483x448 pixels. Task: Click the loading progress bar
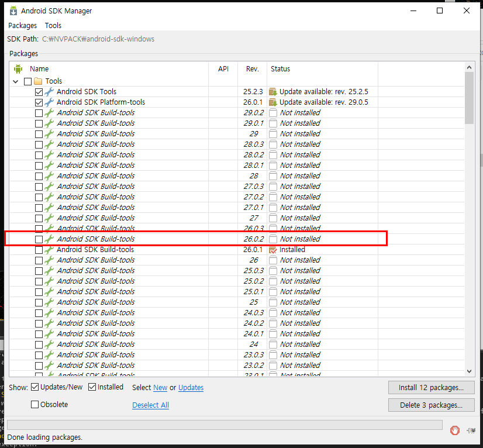coord(225,425)
